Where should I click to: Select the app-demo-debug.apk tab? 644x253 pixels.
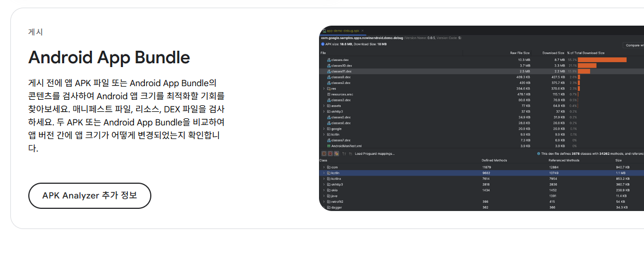coord(343,31)
